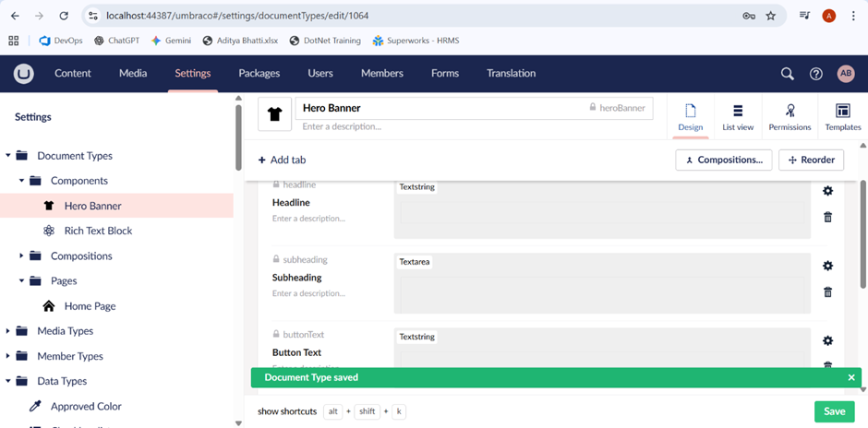Click the Hero Banner name field
The height and width of the screenshot is (428, 868).
coord(439,108)
